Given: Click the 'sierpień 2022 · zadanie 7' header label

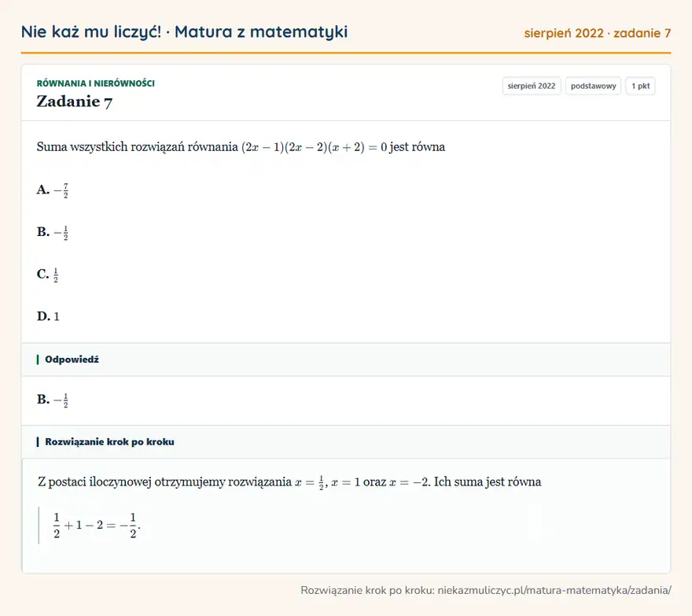Looking at the screenshot, I should point(597,33).
